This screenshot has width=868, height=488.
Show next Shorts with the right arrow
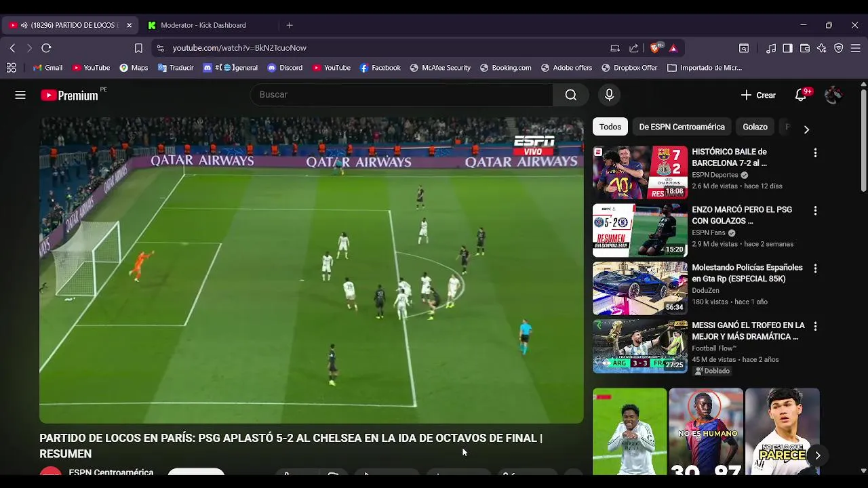(817, 455)
